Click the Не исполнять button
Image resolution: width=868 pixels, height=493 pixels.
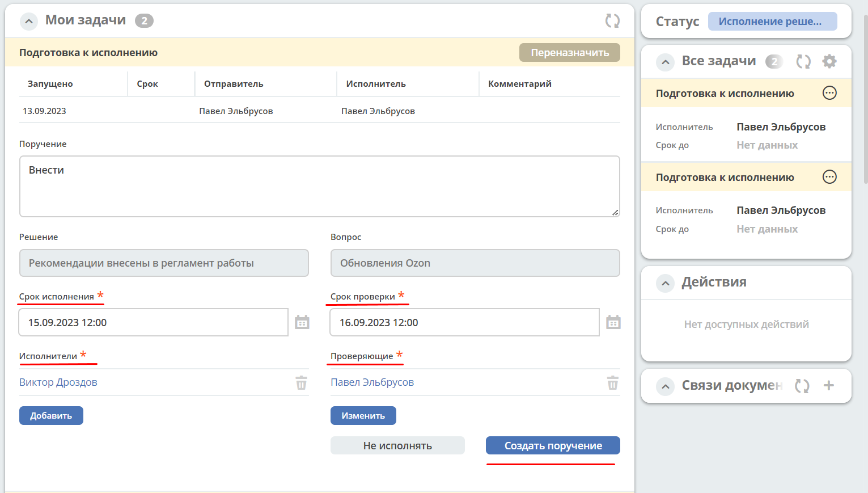[x=397, y=445]
